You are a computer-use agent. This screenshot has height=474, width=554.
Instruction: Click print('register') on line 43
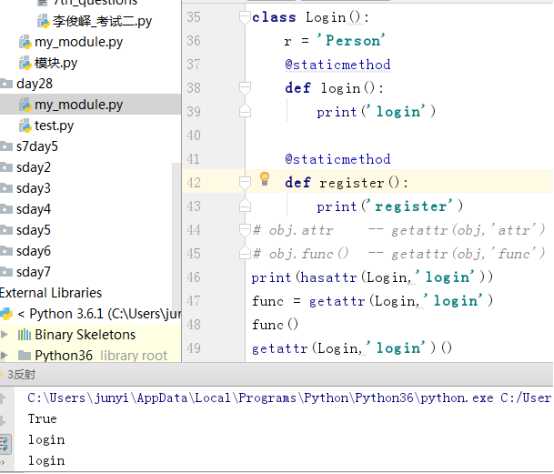point(390,207)
